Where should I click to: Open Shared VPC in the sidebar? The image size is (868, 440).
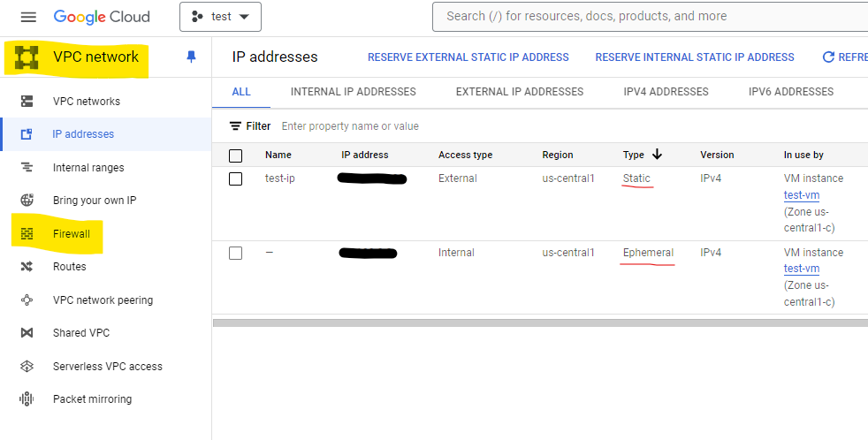tap(81, 332)
